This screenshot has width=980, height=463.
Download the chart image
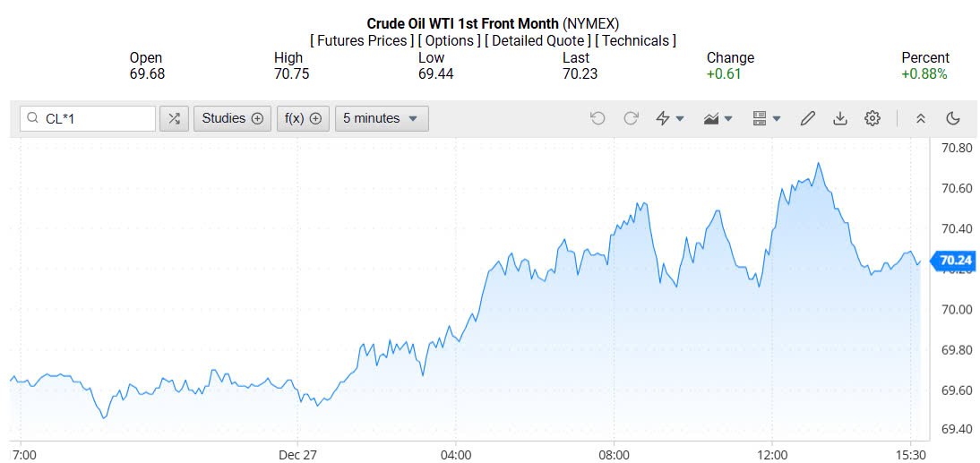[840, 118]
